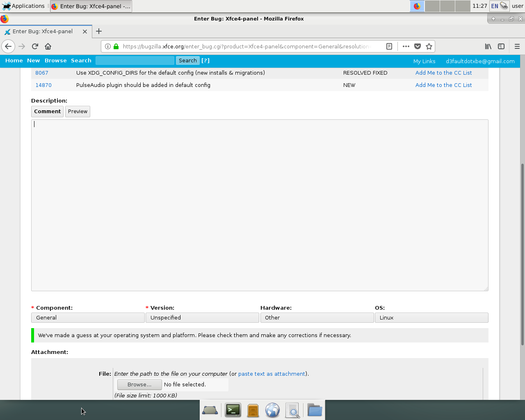
Task: Open the Library bookmarks icon
Action: pyautogui.click(x=488, y=46)
